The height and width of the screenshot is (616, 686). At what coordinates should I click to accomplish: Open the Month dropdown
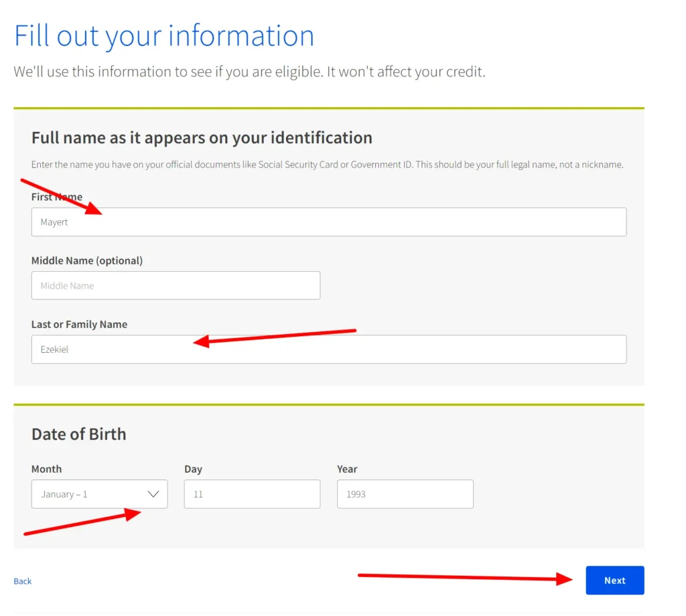[x=99, y=494]
